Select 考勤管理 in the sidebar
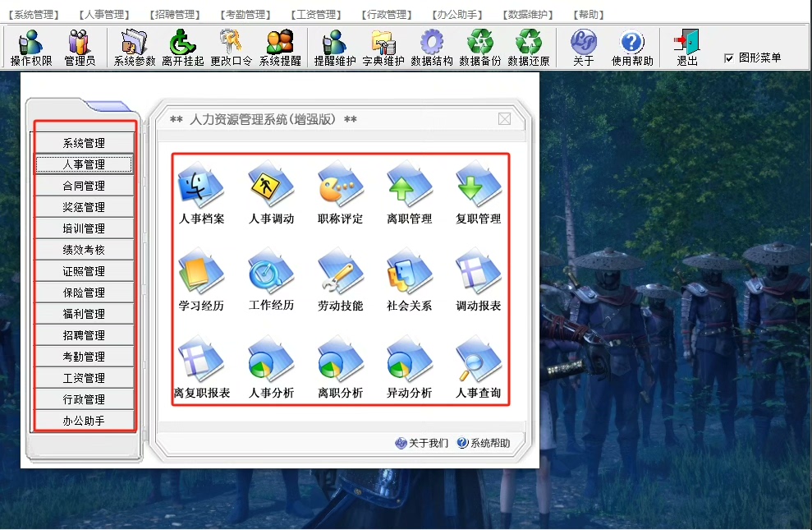The height and width of the screenshot is (530, 812). click(84, 357)
